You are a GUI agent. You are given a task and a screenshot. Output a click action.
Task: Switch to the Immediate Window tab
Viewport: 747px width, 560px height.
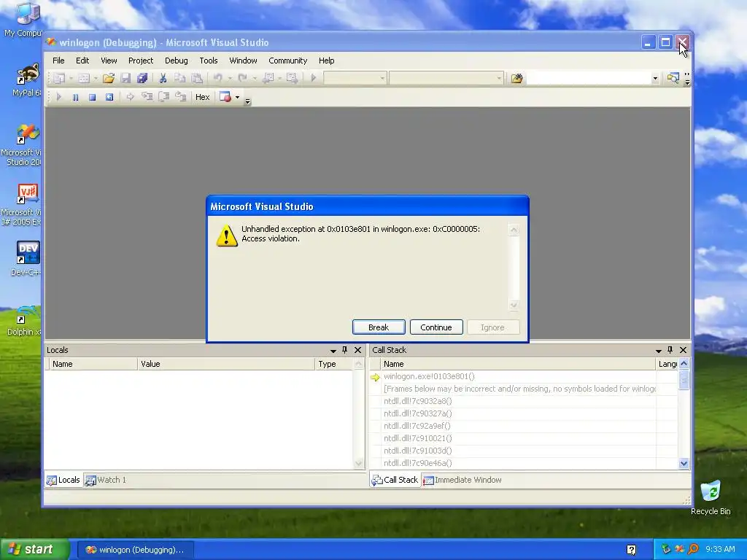[x=462, y=480]
